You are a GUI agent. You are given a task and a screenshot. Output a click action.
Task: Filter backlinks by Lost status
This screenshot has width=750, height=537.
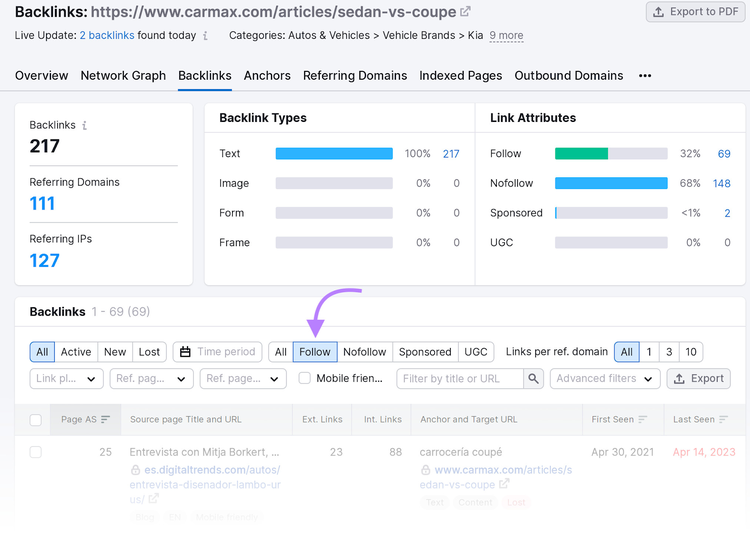coord(149,352)
